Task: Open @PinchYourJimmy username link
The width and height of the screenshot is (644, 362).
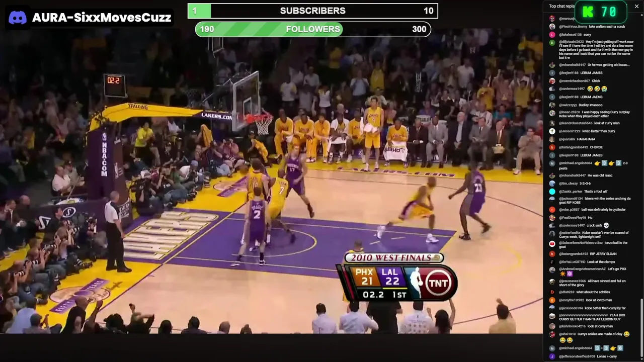Action: click(572, 27)
